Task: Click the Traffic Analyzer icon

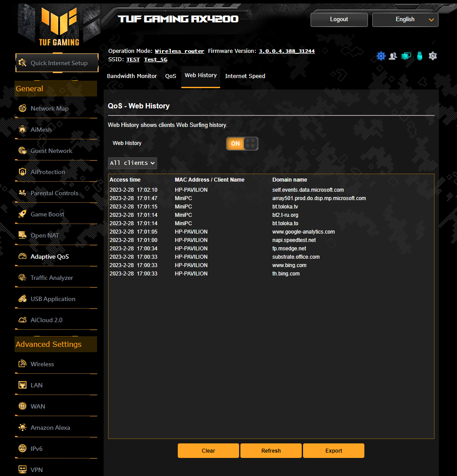Action: 22,278
